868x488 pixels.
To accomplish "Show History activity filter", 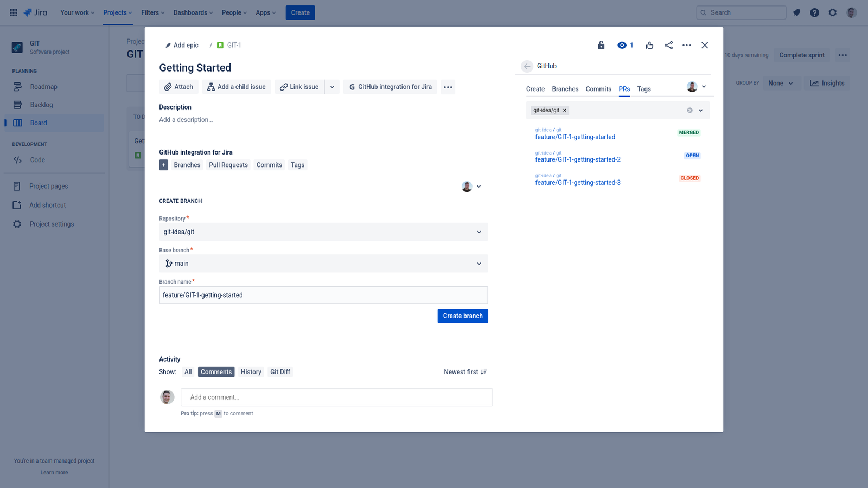I will [x=251, y=372].
